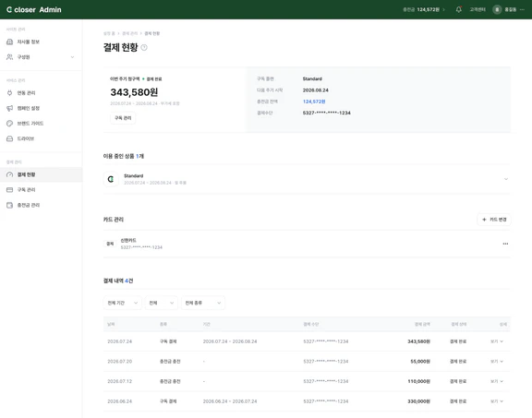The image size is (532, 418).
Task: Expand 보기 for the 330,000원 payment row
Action: pyautogui.click(x=497, y=401)
